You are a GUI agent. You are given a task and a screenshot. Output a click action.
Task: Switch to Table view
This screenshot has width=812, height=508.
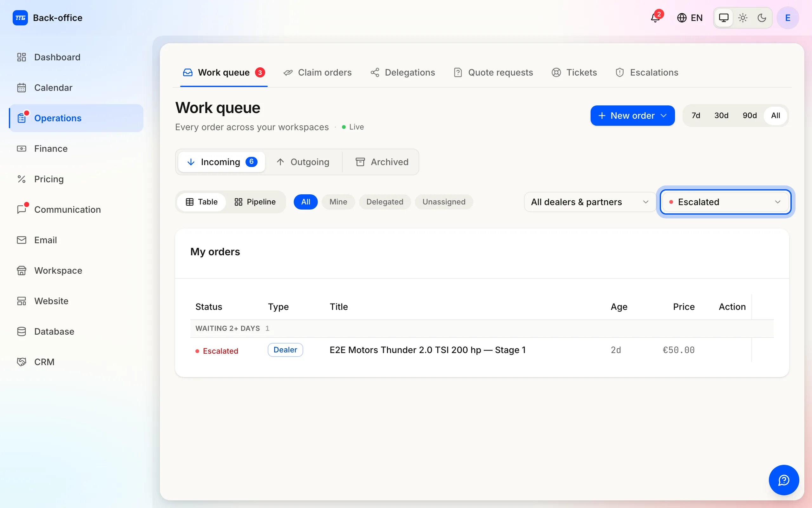coord(201,202)
